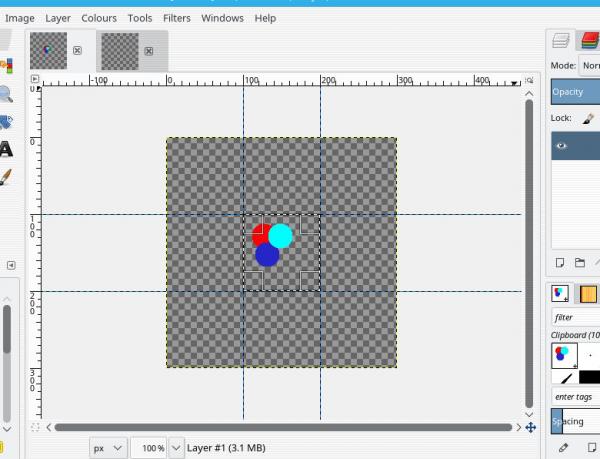This screenshot has height=459, width=600.
Task: Click the tool options panel scrollbar
Action: pyautogui.click(x=7, y=329)
